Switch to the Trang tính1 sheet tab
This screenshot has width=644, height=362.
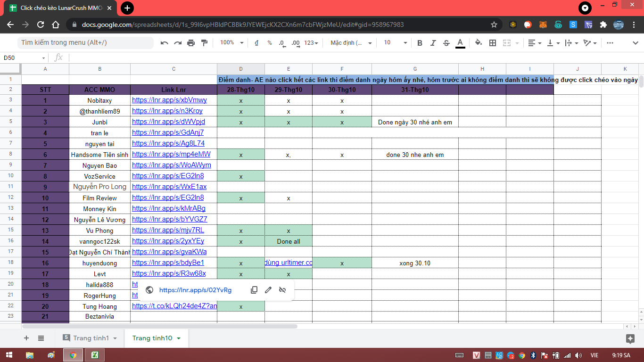point(91,338)
